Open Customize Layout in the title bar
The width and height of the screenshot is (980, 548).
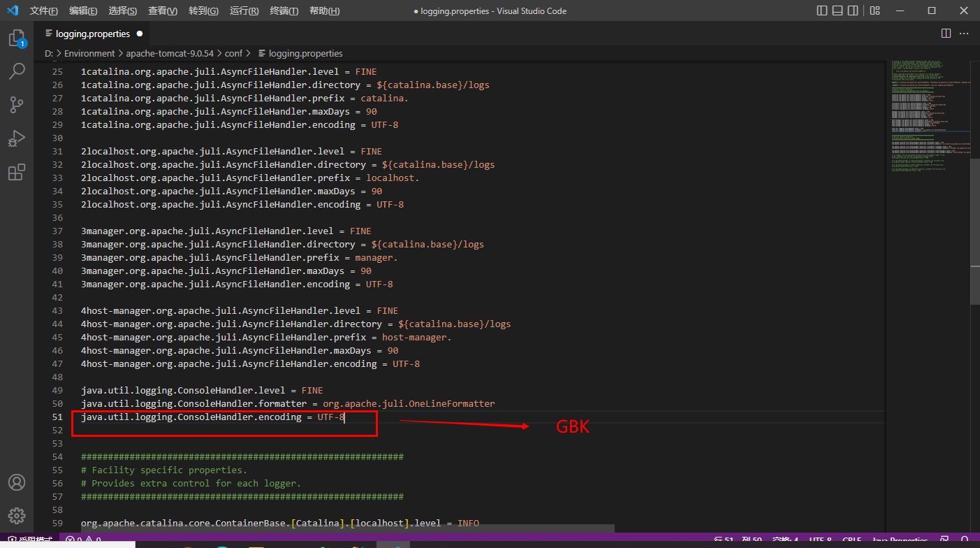pos(875,10)
